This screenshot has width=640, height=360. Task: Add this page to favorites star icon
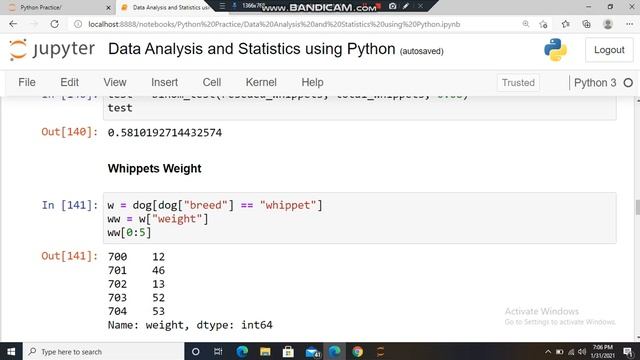[543, 24]
